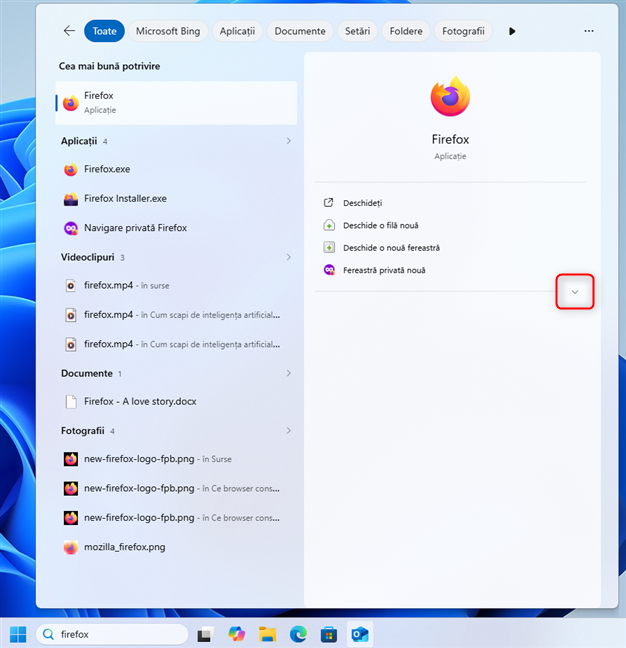
Task: Switch to Microsoft Bing filter
Action: click(x=168, y=31)
